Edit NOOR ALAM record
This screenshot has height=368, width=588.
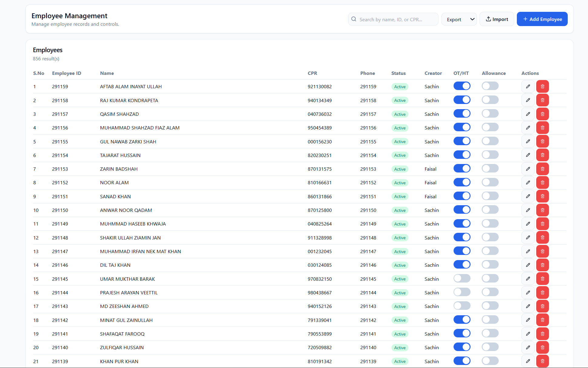tap(528, 182)
